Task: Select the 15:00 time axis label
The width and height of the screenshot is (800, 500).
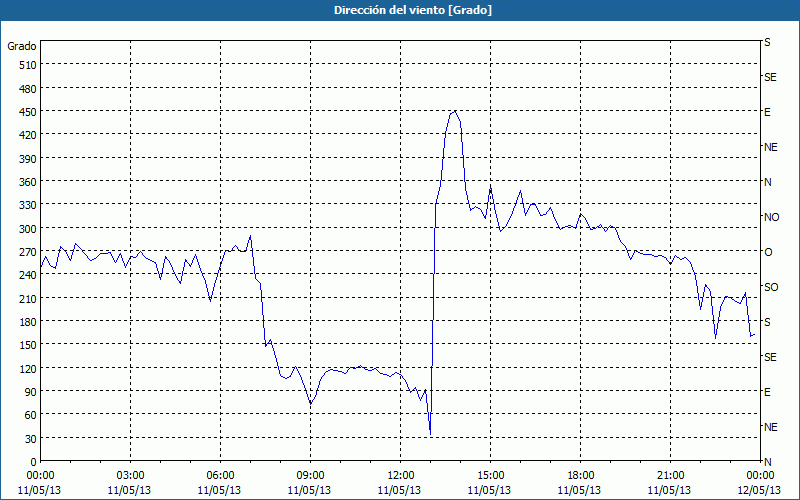Action: (490, 476)
